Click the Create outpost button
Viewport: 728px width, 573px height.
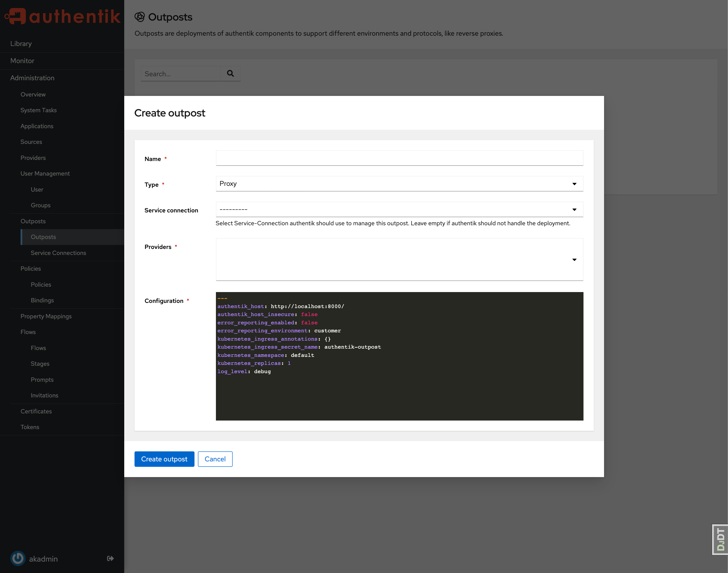click(x=164, y=459)
